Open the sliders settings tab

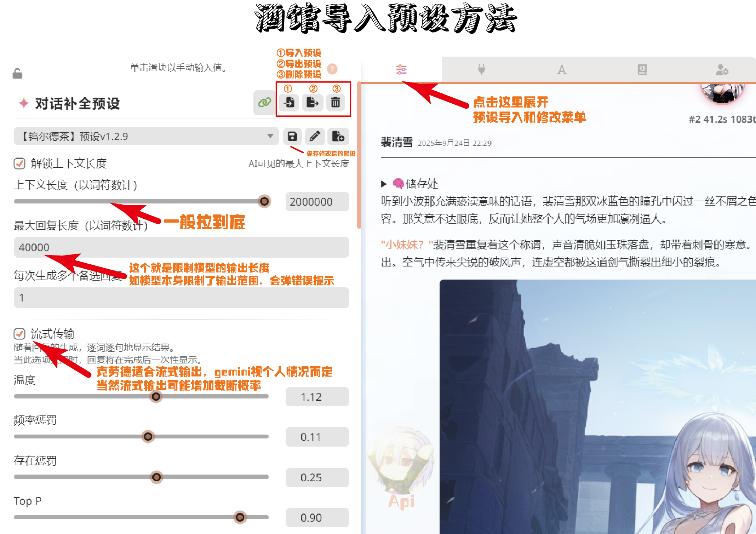coord(401,69)
